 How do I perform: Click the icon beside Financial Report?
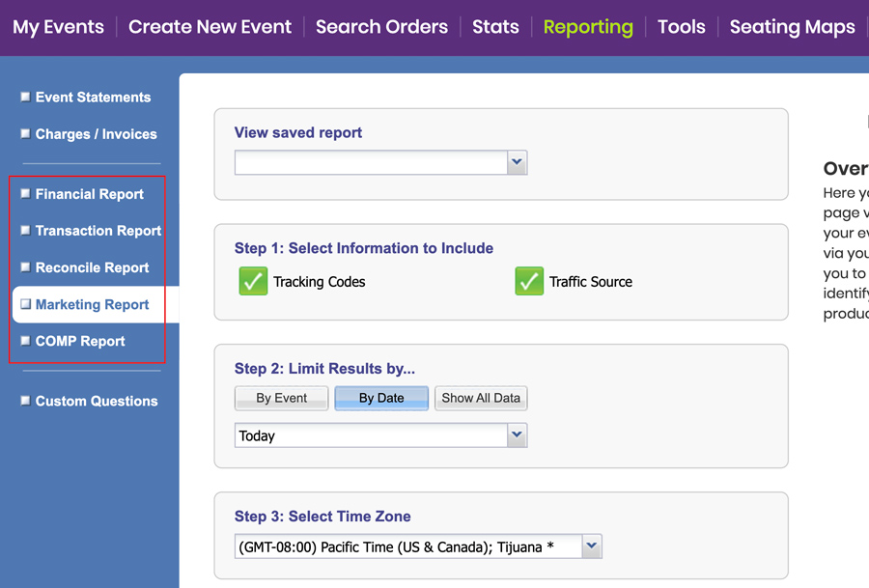pos(24,194)
